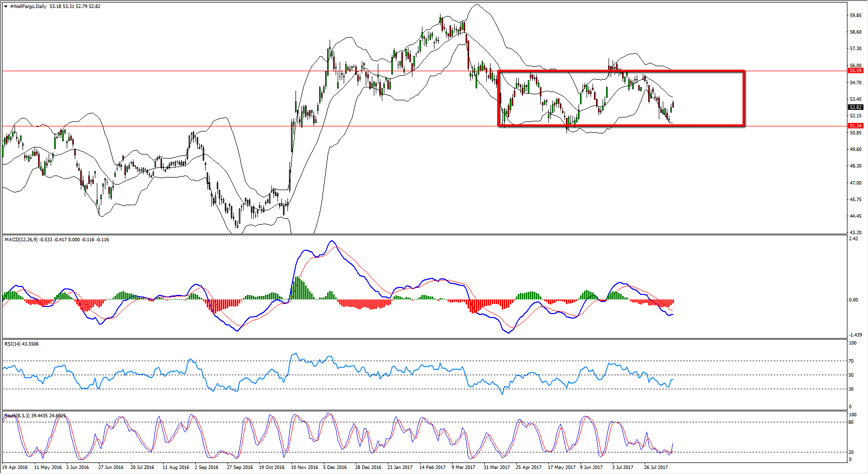Select the 19 Oct 2016 date label
This screenshot has width=868, height=474.
[x=272, y=467]
